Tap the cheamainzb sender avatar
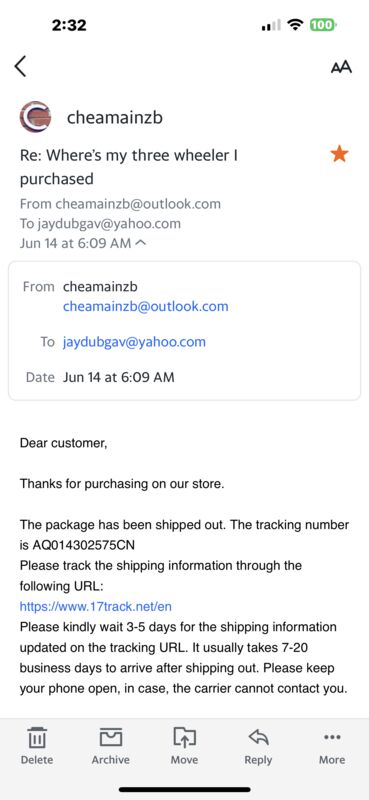369x800 pixels. click(x=35, y=117)
